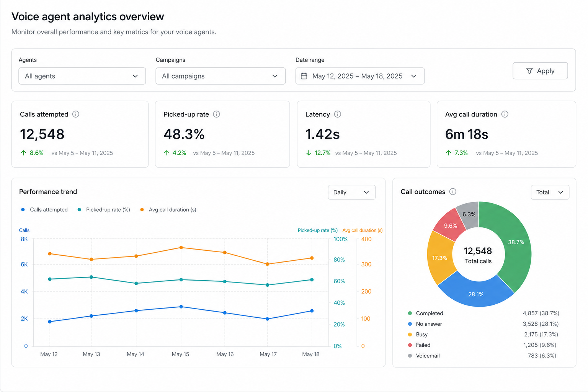
Task: Open the date range picker dropdown
Action: coord(360,76)
